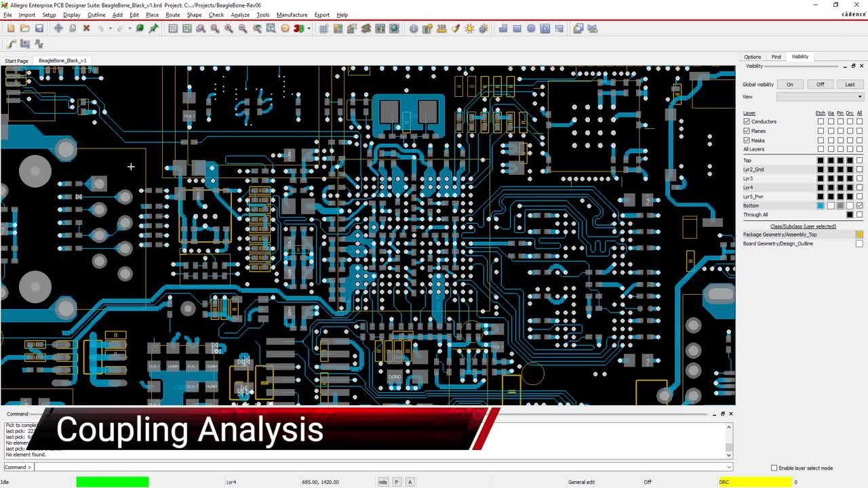Viewport: 868px width, 488px height.
Task: Click the Open folder icon in toolbar
Action: [25, 28]
